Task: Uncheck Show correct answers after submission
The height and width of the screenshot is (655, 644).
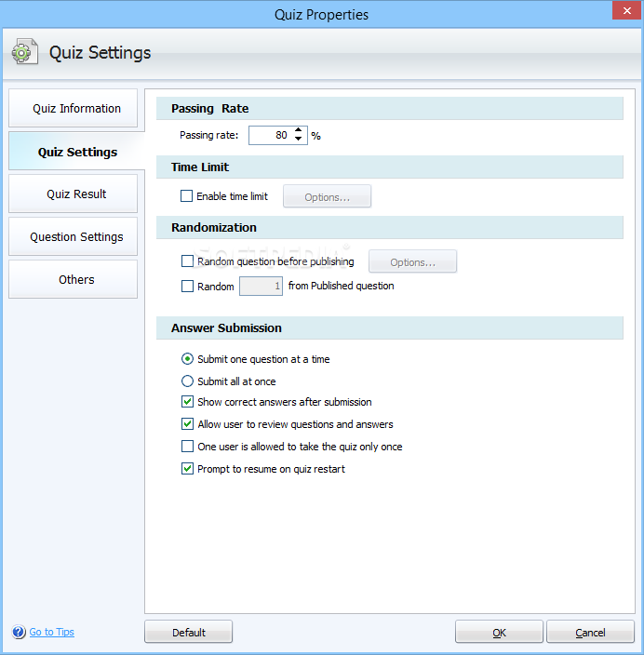Action: (x=187, y=402)
